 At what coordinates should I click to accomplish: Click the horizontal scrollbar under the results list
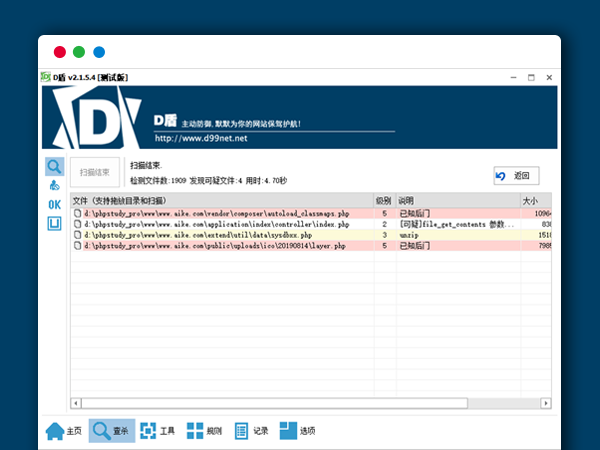[272, 403]
